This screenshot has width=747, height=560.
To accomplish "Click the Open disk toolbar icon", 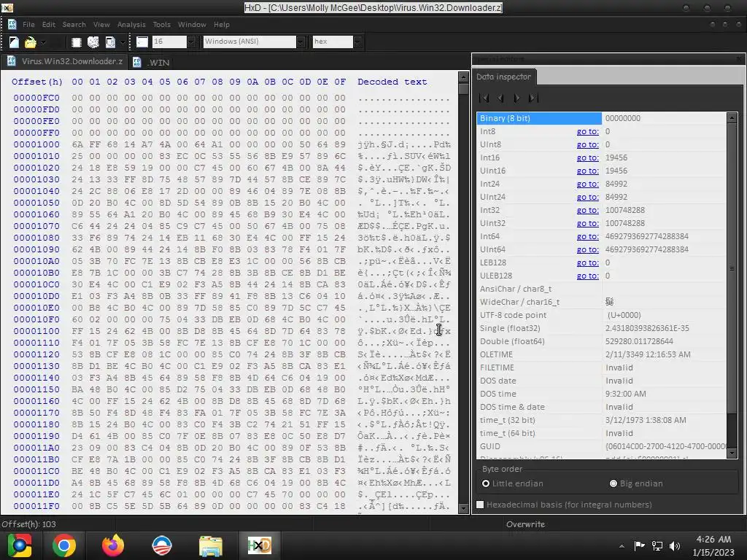I will [93, 42].
